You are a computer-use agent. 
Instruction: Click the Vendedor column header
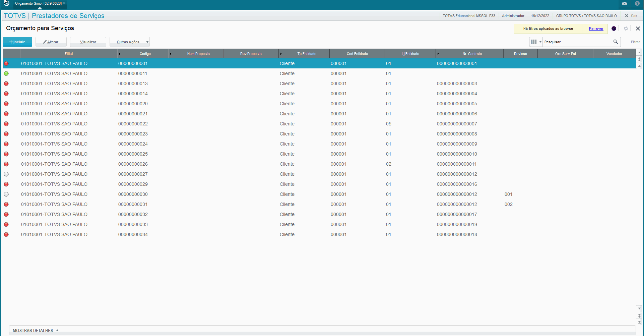(614, 54)
